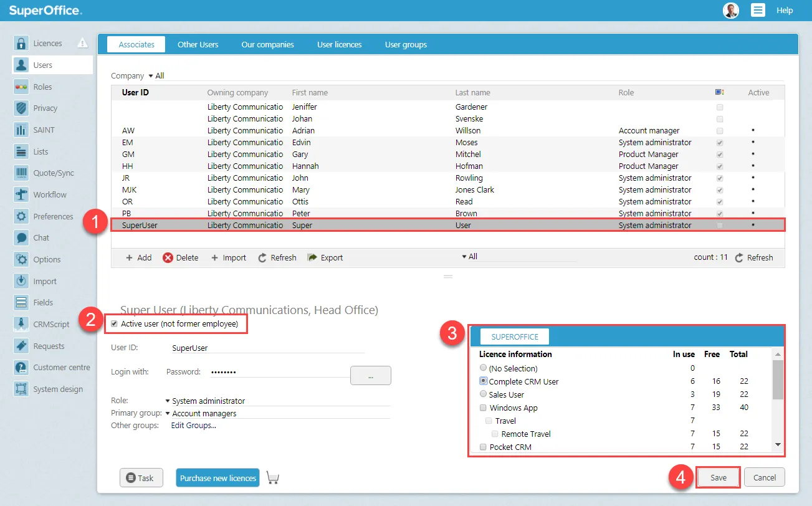Click the licence list scrollbar thumb
This screenshot has height=506, width=812.
pyautogui.click(x=777, y=379)
